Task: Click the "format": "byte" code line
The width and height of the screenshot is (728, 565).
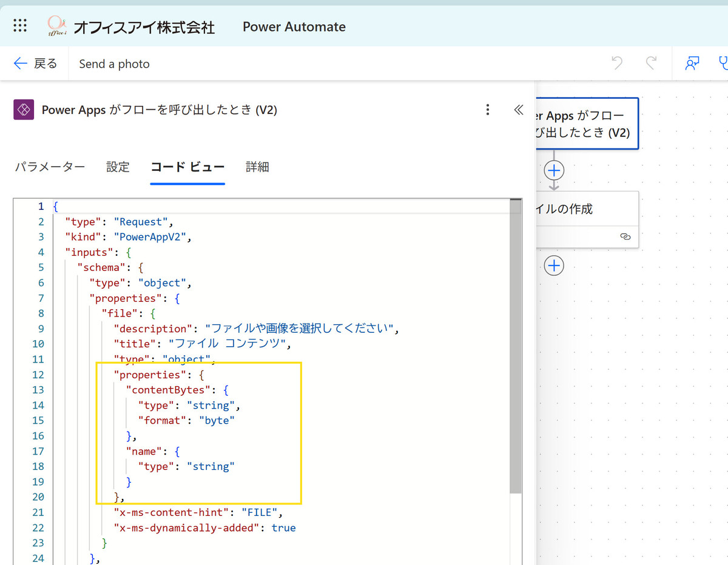Action: tap(186, 420)
